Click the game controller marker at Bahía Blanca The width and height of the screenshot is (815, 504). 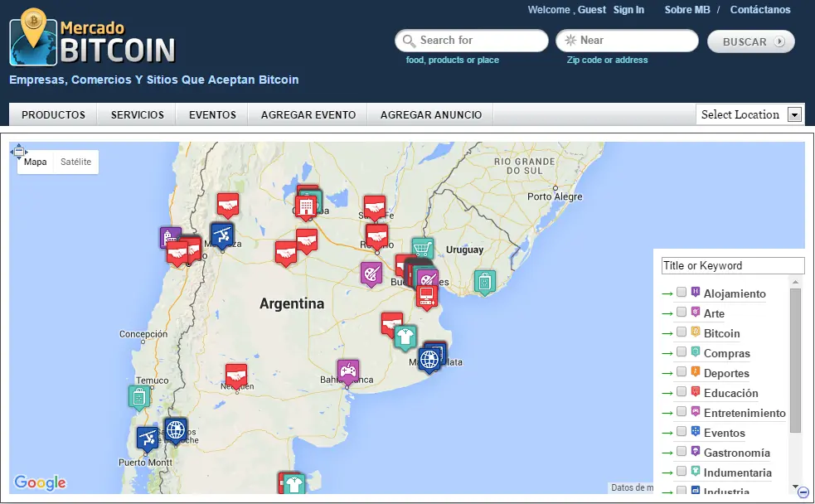[x=347, y=372]
